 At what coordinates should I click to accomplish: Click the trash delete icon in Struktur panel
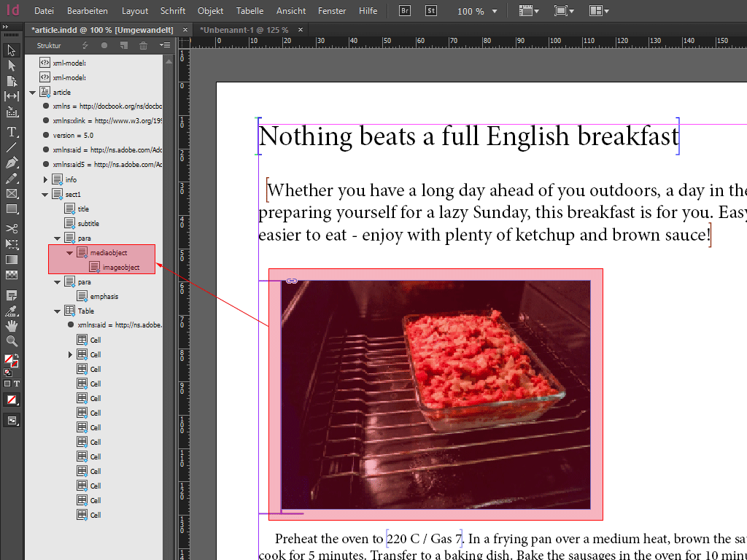[143, 45]
